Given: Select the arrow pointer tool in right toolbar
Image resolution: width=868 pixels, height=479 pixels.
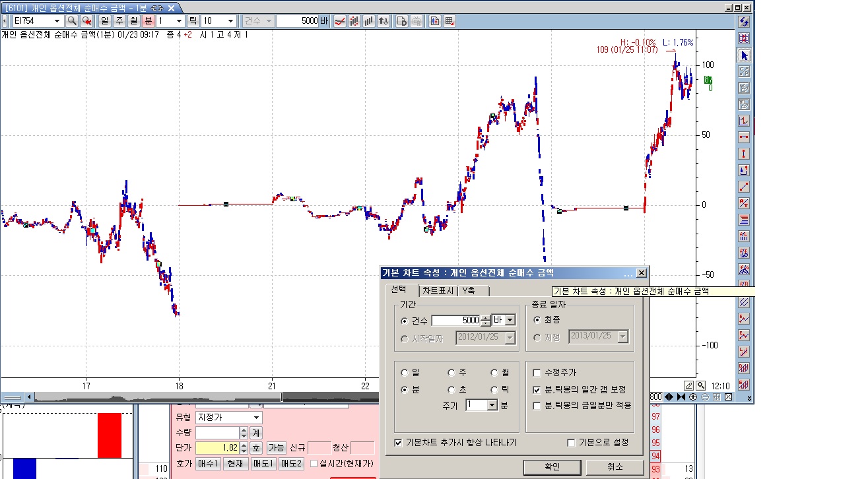Looking at the screenshot, I should coord(745,55).
